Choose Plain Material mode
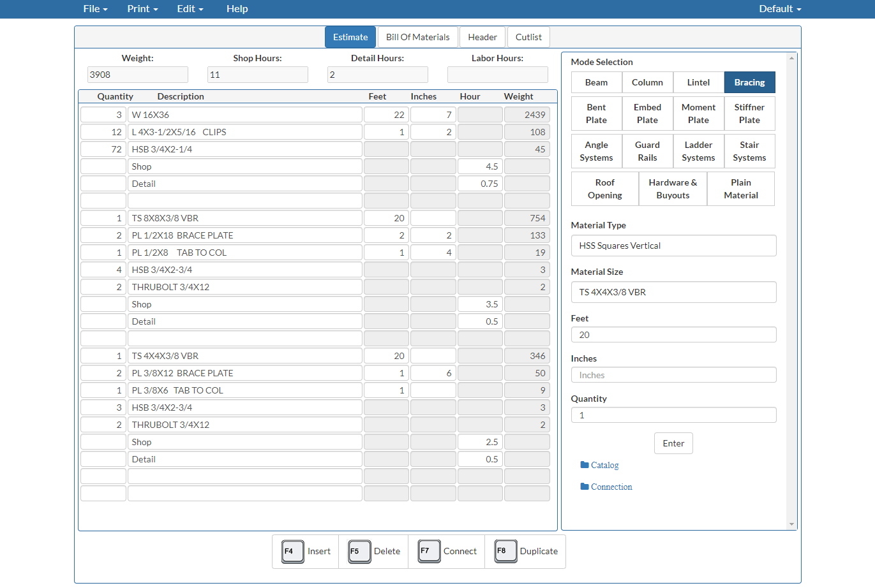This screenshot has width=875, height=588. (x=741, y=189)
